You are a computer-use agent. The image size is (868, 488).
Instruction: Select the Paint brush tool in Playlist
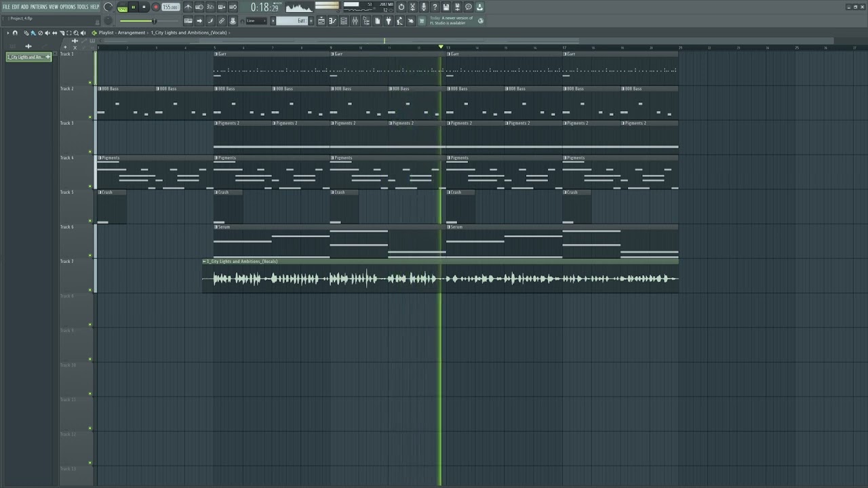(x=33, y=33)
